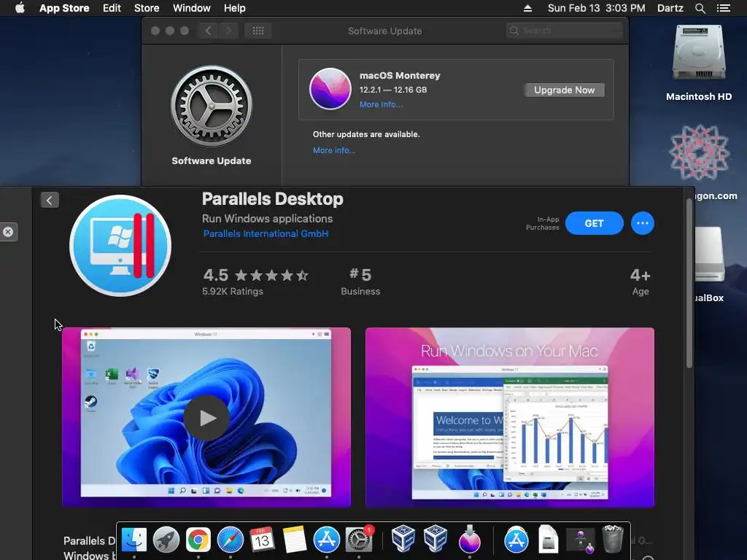747x560 pixels.
Task: Click Other updates are available text
Action: coord(366,134)
